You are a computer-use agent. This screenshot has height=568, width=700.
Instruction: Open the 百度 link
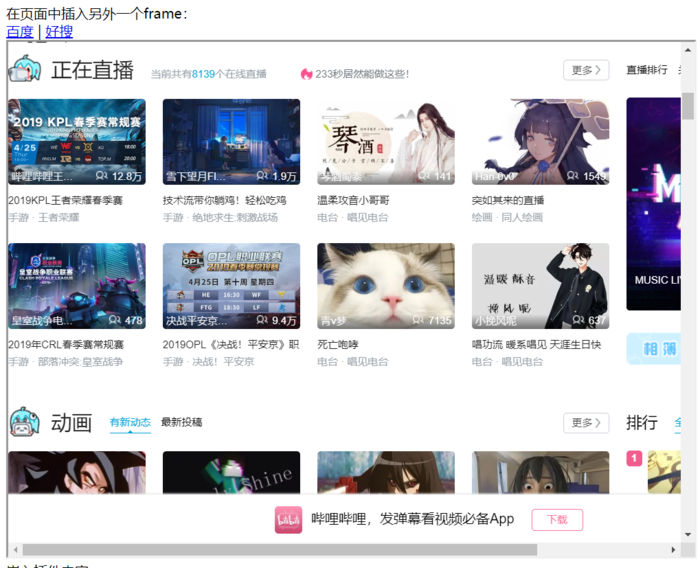pyautogui.click(x=20, y=32)
